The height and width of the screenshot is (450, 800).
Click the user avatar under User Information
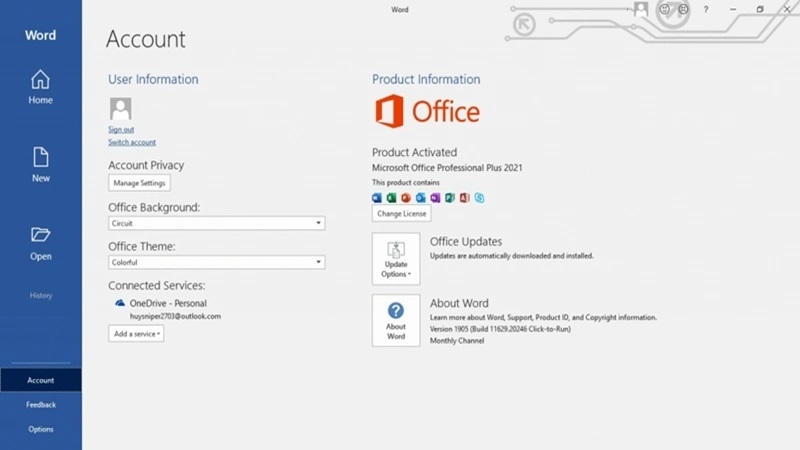click(120, 108)
